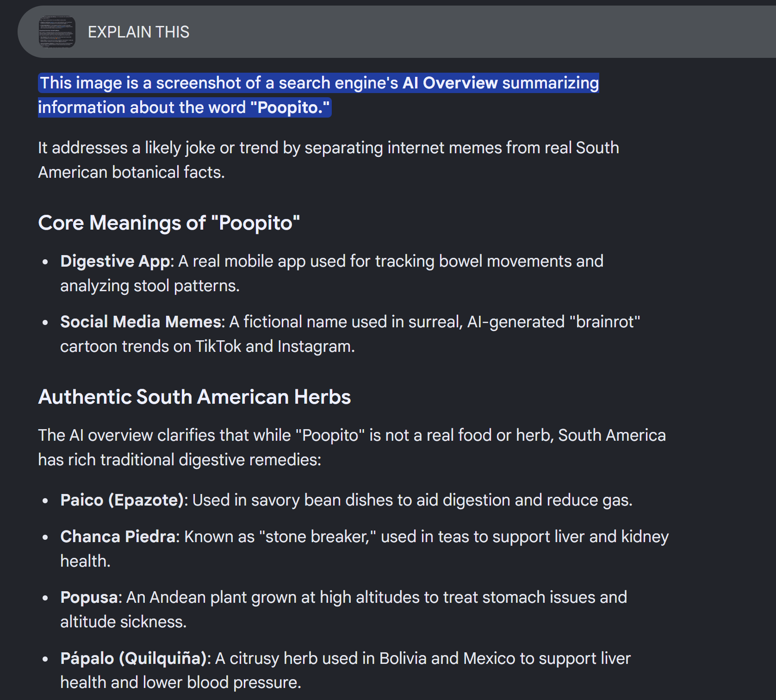Click the bold "Pápalo (Quilquiña)" term
The image size is (776, 700).
tap(133, 658)
